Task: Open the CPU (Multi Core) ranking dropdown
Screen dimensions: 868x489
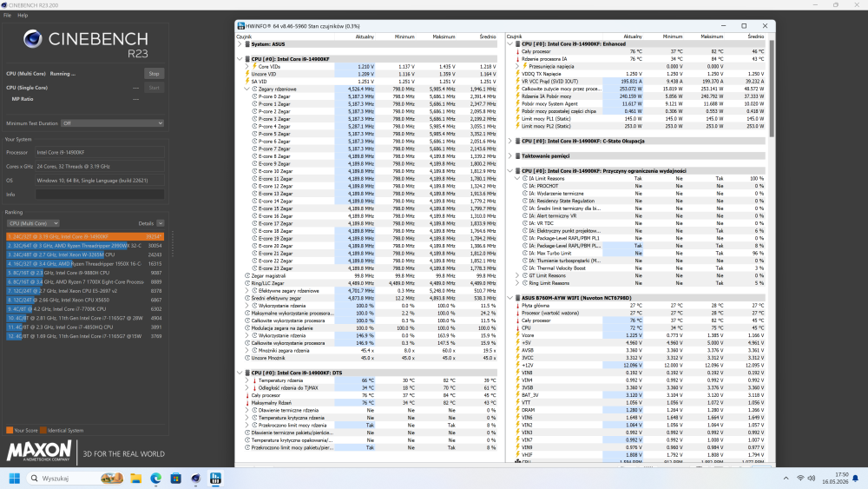Action: point(33,223)
